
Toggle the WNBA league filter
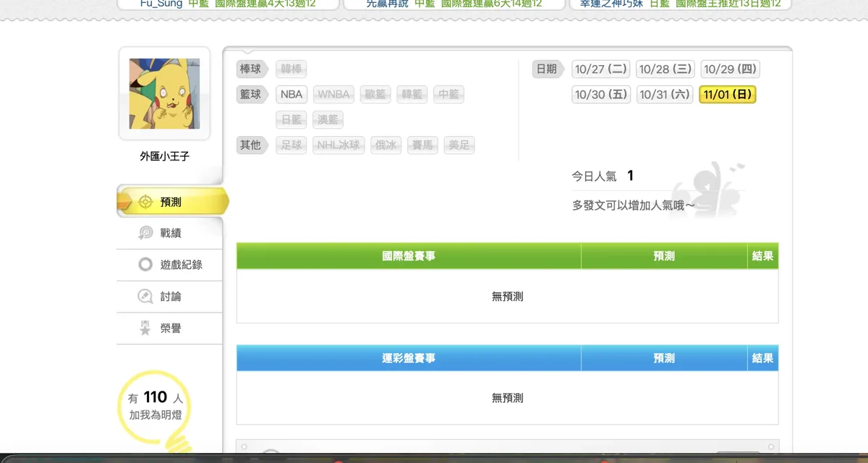pos(333,94)
